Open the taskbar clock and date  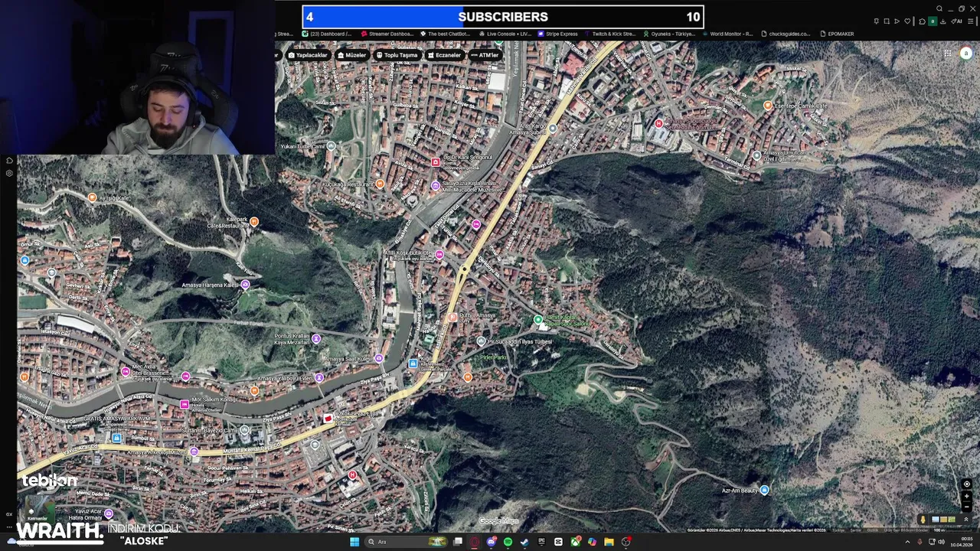click(962, 542)
